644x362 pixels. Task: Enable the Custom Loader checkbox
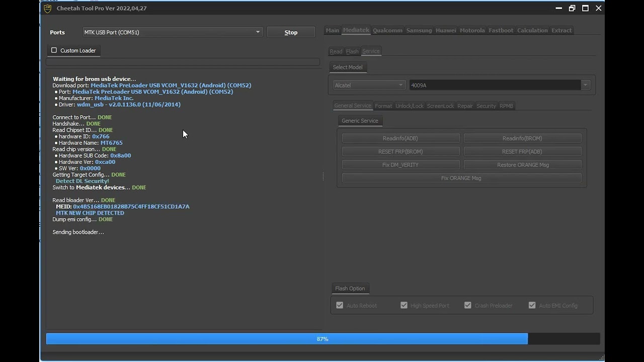click(x=54, y=50)
